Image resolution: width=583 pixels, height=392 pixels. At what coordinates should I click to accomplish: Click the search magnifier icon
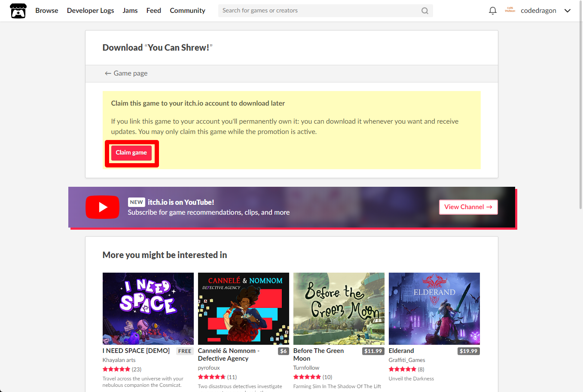[x=424, y=11]
